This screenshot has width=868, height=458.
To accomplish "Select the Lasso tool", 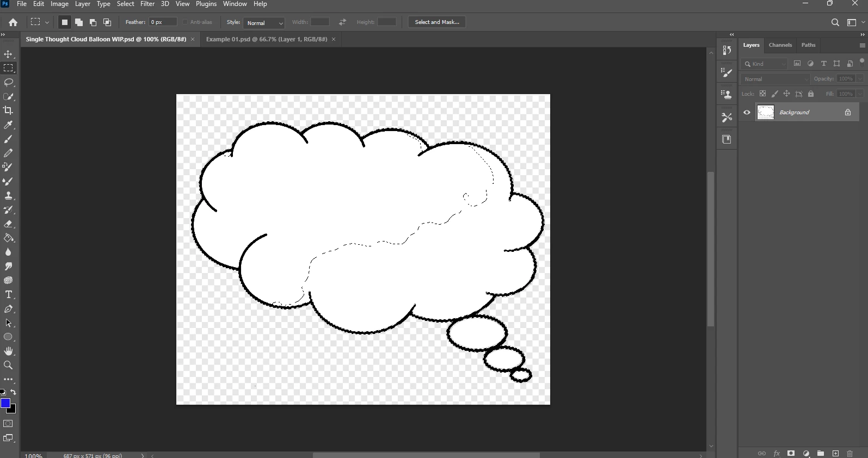I will pyautogui.click(x=8, y=82).
